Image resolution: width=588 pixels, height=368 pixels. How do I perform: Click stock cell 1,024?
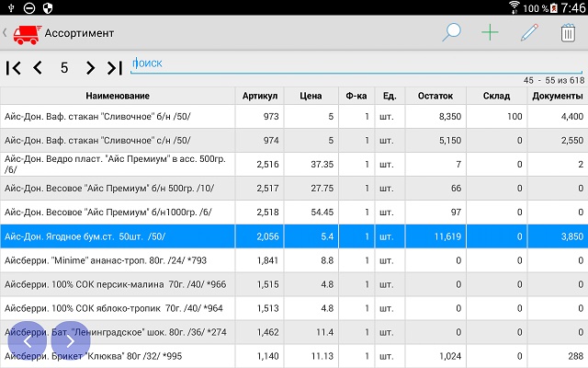tap(435, 356)
